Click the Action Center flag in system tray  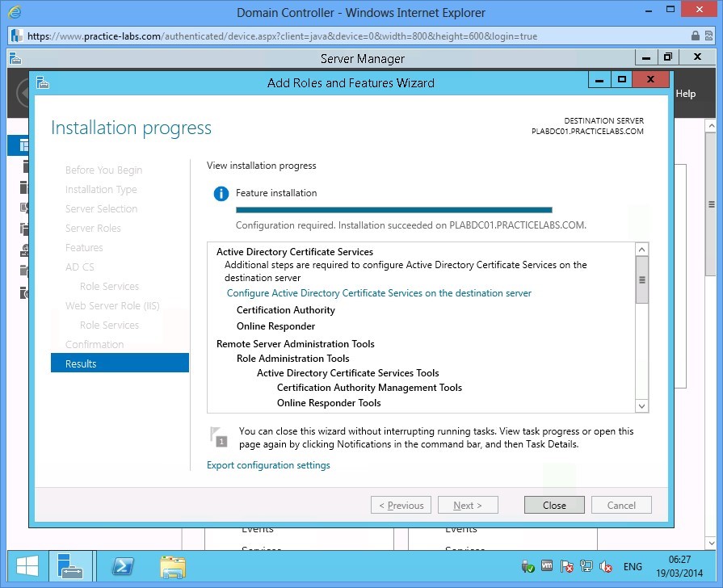566,566
